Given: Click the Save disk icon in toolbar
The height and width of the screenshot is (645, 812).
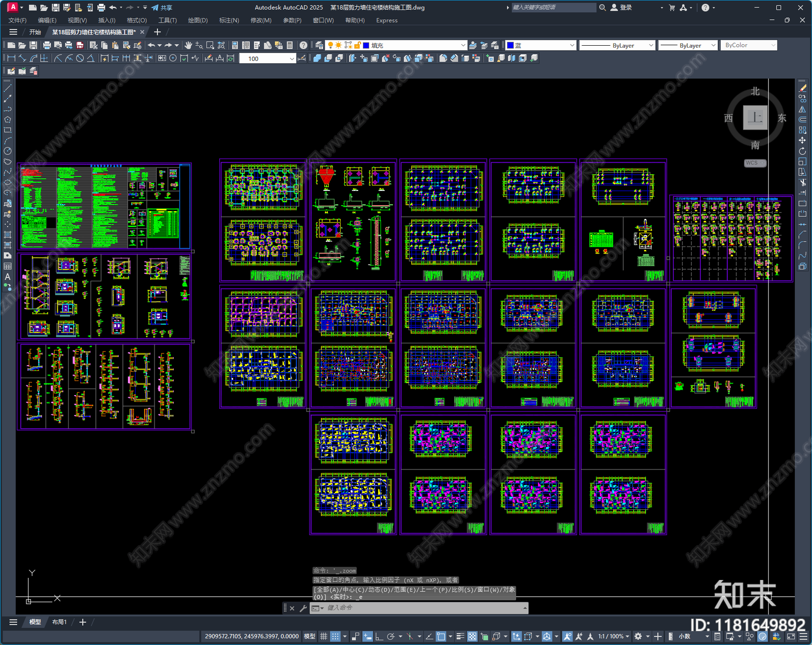Looking at the screenshot, I should click(x=33, y=45).
